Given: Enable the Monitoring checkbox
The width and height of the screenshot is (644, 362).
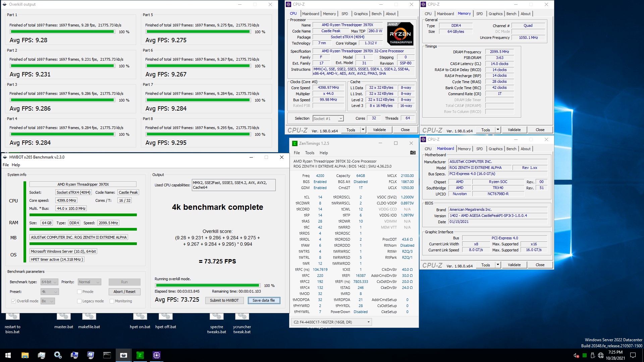Looking at the screenshot, I should (x=112, y=301).
